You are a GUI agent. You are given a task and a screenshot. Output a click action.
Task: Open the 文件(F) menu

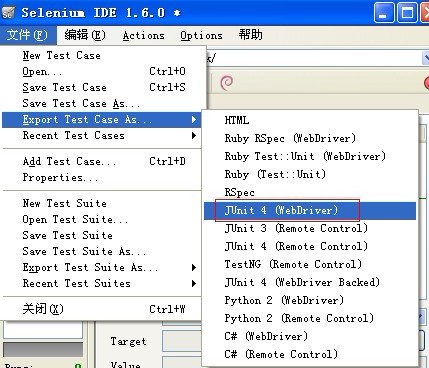point(28,35)
